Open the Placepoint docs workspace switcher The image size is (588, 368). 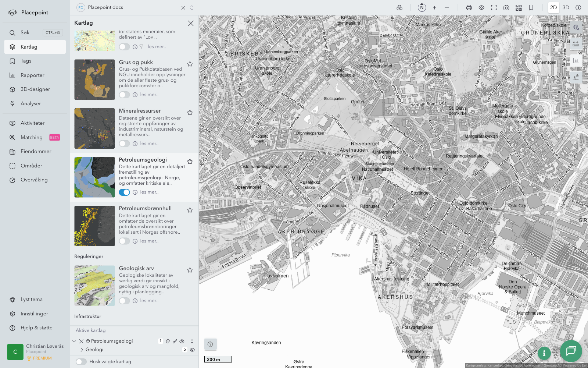point(192,8)
